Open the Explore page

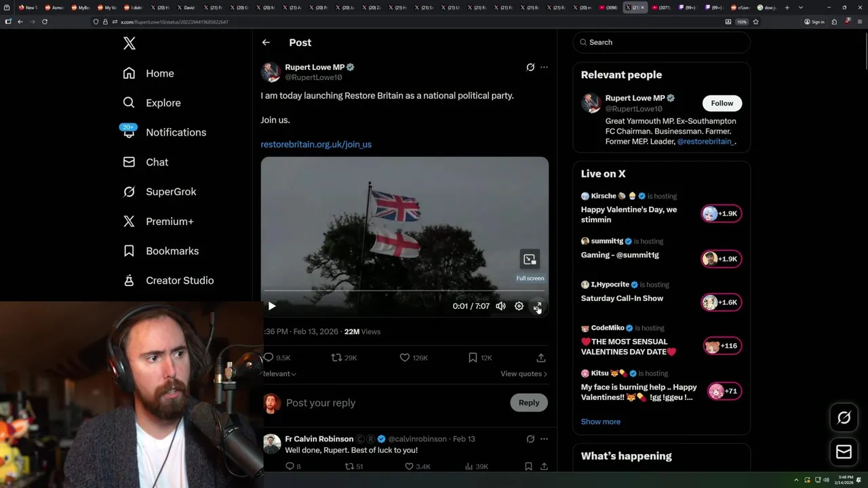point(152,103)
